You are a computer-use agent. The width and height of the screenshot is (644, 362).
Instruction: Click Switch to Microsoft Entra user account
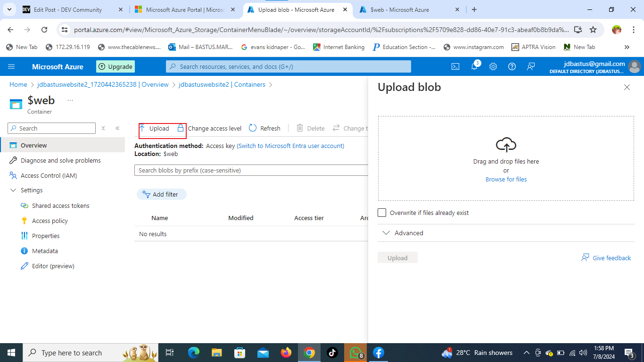[290, 146]
